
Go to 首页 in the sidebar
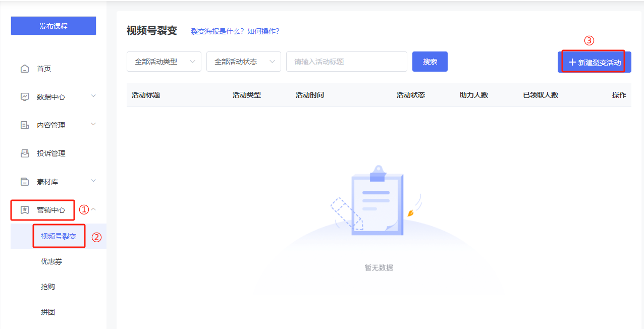coord(44,69)
